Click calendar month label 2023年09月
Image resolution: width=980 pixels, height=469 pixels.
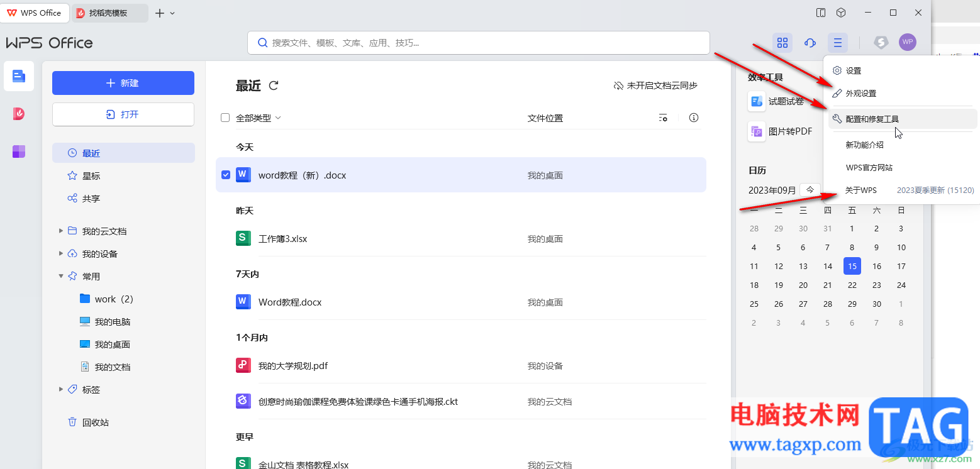click(x=772, y=190)
